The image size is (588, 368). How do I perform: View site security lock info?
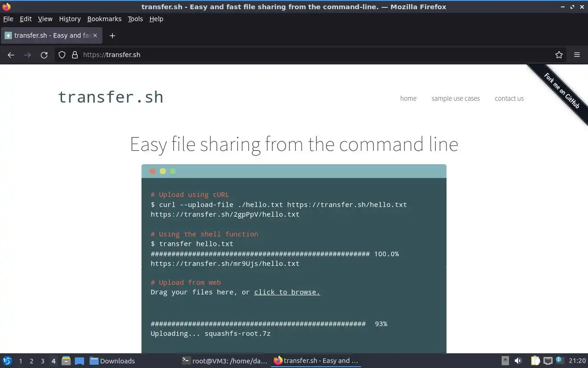click(75, 55)
